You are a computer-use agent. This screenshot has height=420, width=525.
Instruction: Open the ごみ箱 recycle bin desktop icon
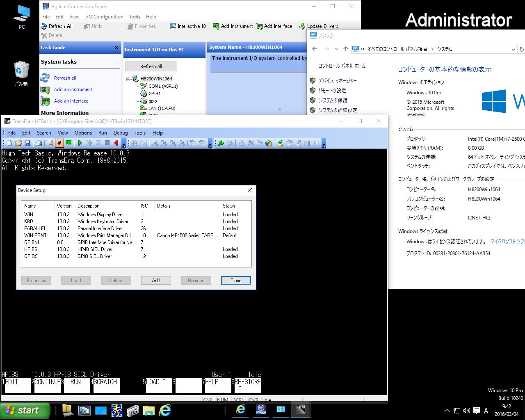point(21,74)
